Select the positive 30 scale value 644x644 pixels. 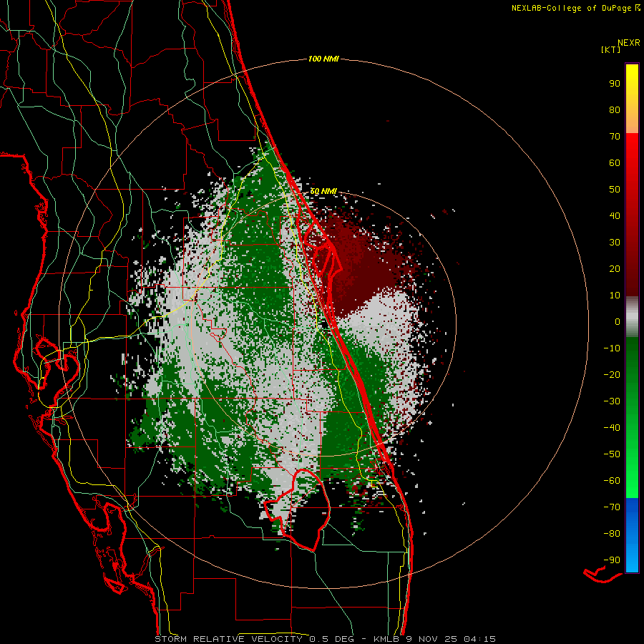pos(615,243)
